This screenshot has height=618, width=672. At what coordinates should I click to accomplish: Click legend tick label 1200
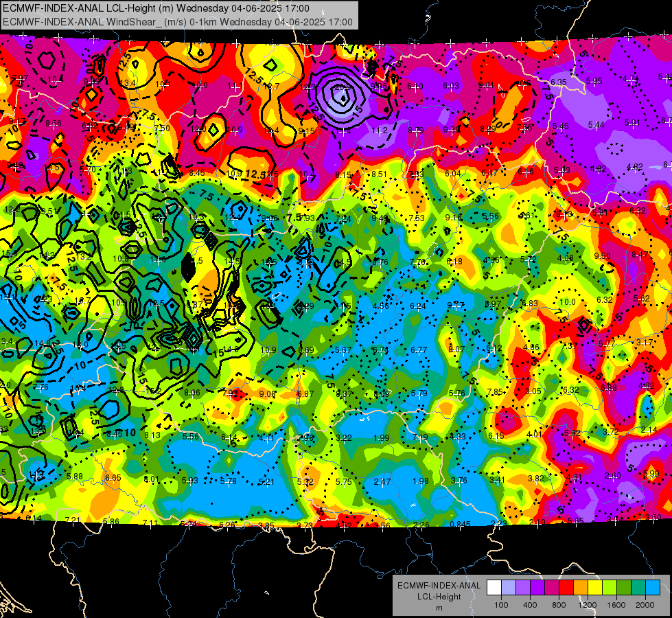pyautogui.click(x=587, y=605)
